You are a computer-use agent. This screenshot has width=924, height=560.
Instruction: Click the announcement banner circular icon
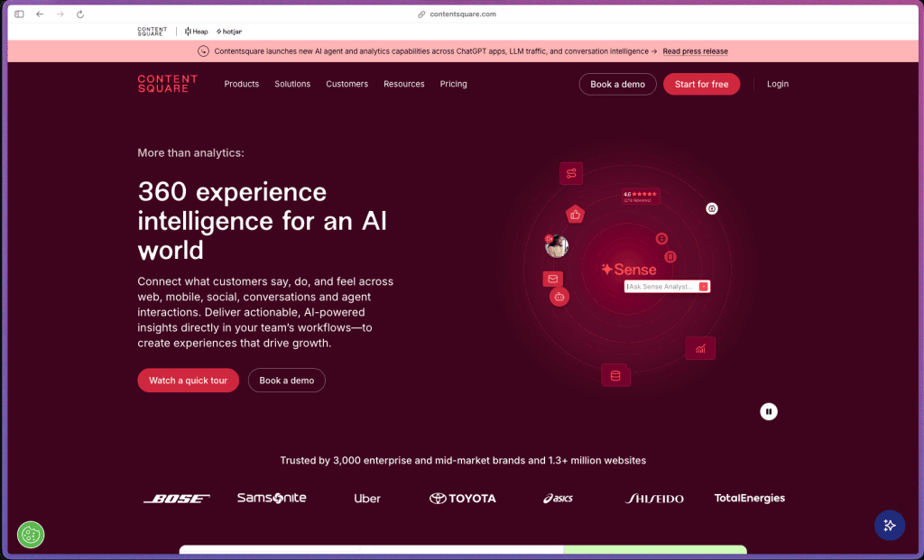tap(203, 51)
